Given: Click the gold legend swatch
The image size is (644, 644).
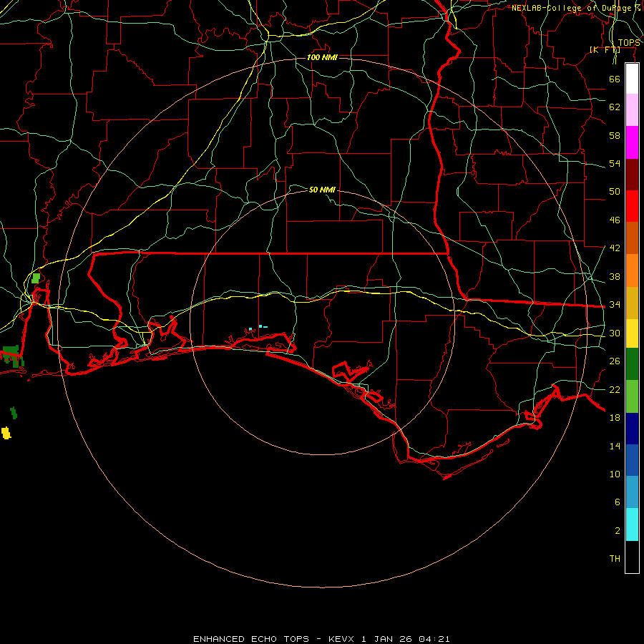Looking at the screenshot, I should (x=632, y=303).
